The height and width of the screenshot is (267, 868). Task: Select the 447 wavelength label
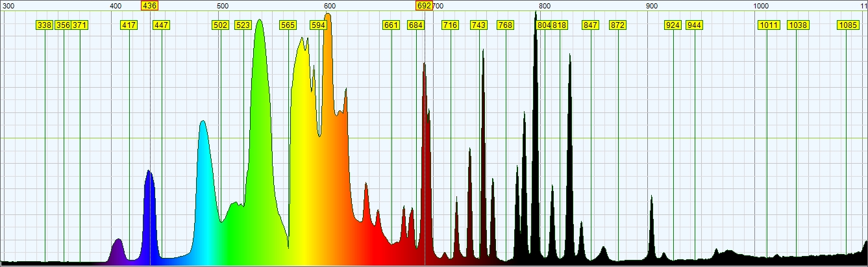pos(161,25)
